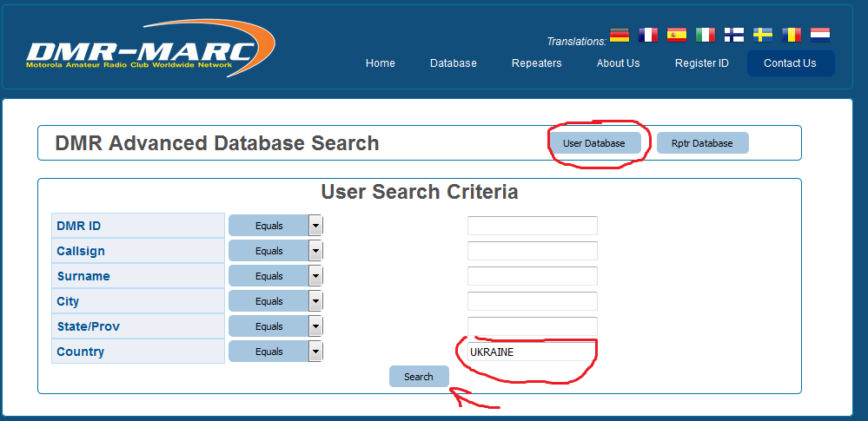Switch to Swedish translation flag
This screenshot has height=421, width=868.
pos(763,36)
